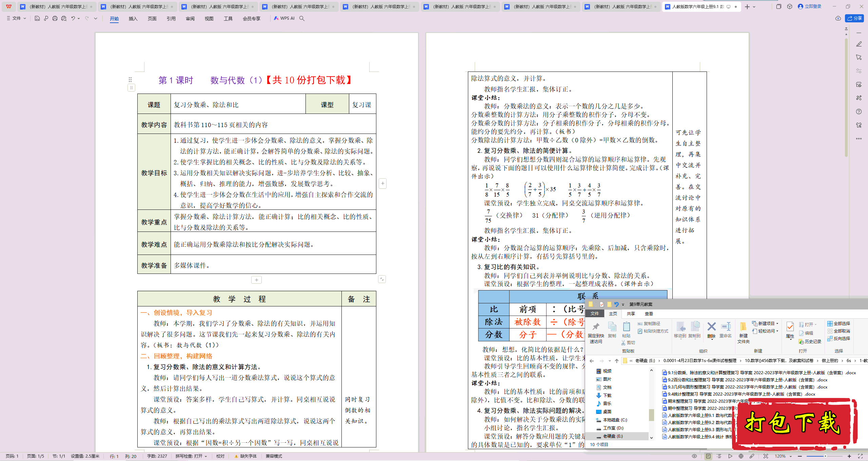Click the Rename icon in Explorer ribbon

coord(726,330)
